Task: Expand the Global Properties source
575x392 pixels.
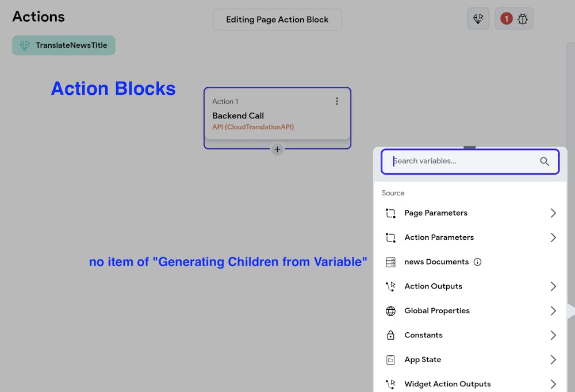Action: [553, 310]
